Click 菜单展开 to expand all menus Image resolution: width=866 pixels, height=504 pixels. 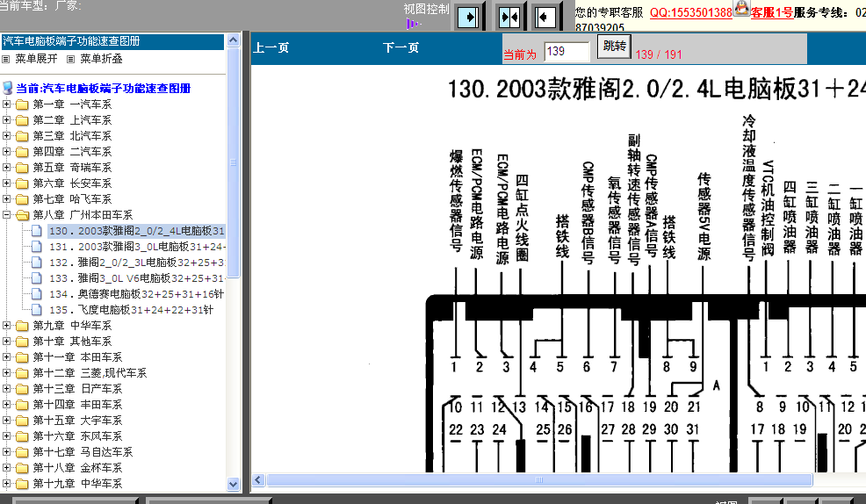tap(37, 59)
